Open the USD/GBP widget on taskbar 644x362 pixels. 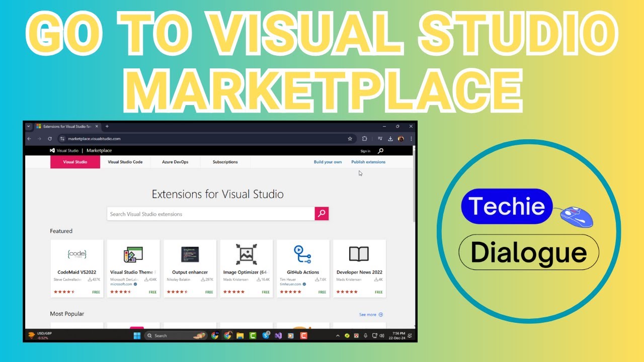(x=40, y=335)
